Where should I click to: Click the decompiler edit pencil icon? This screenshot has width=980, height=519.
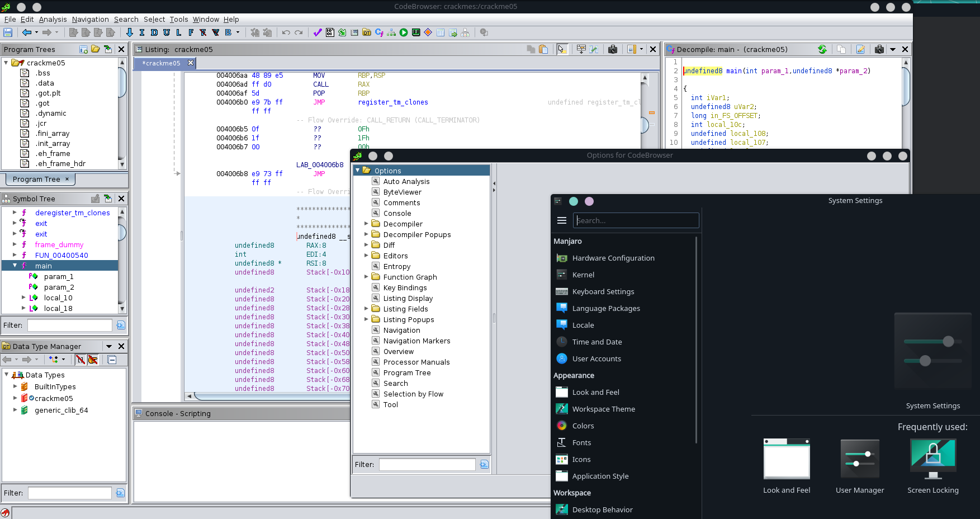point(860,49)
